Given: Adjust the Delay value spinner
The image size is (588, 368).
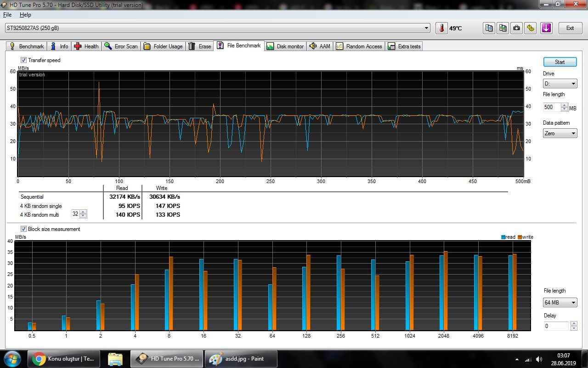Looking at the screenshot, I should coord(574,326).
